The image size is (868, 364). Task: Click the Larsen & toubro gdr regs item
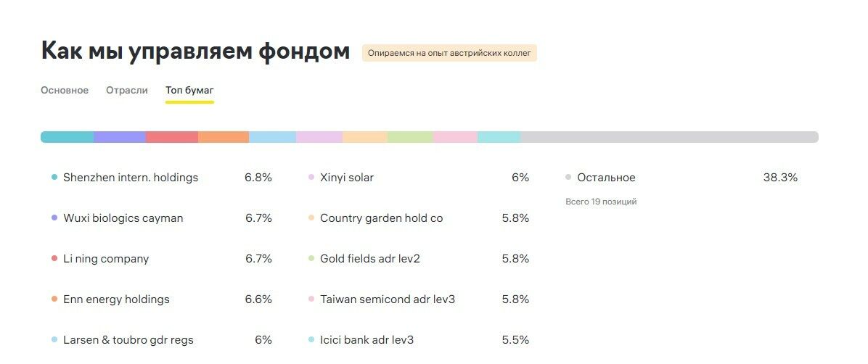tap(128, 340)
